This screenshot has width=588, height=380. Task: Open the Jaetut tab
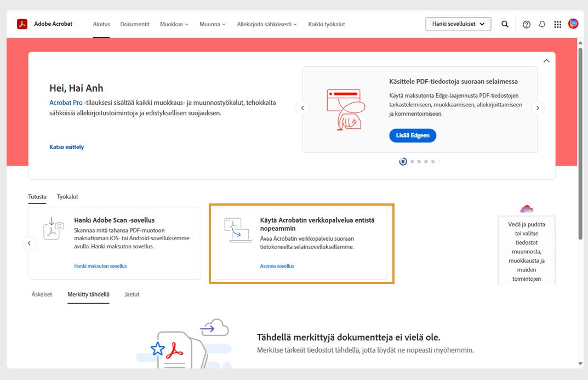(x=132, y=294)
